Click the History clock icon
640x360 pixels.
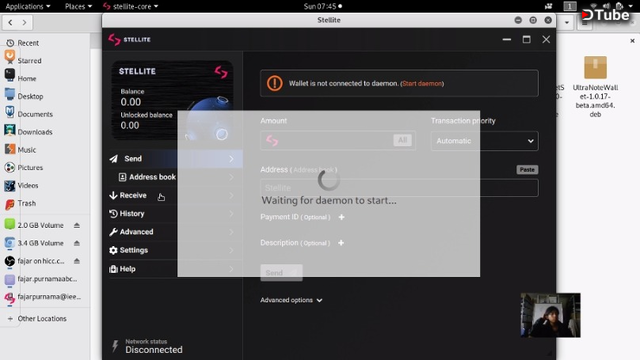(x=113, y=213)
